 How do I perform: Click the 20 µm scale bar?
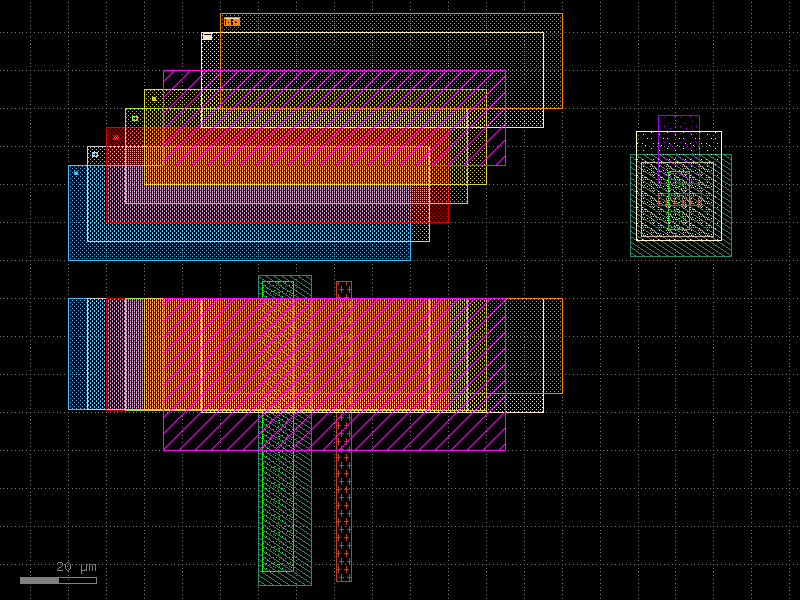[58, 580]
